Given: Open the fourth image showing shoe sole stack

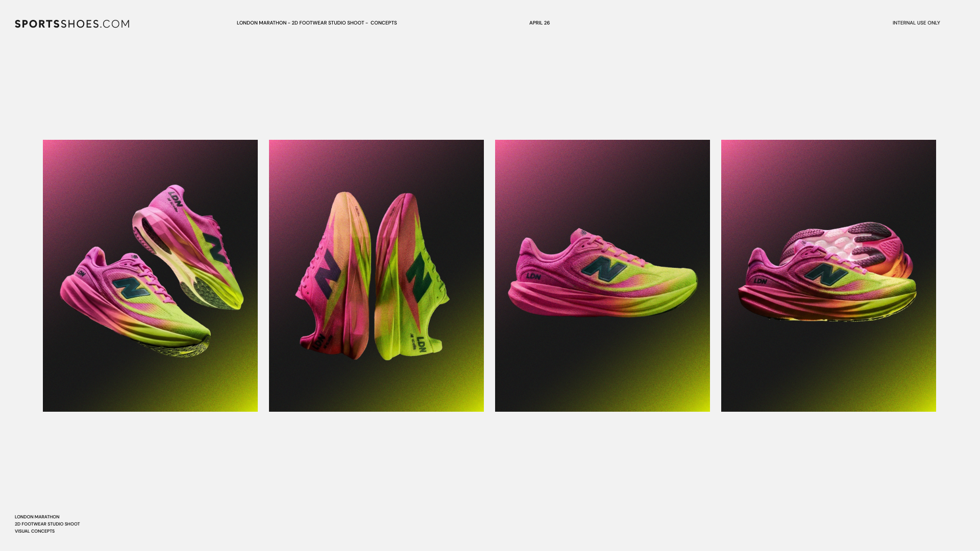Looking at the screenshot, I should coord(828,275).
